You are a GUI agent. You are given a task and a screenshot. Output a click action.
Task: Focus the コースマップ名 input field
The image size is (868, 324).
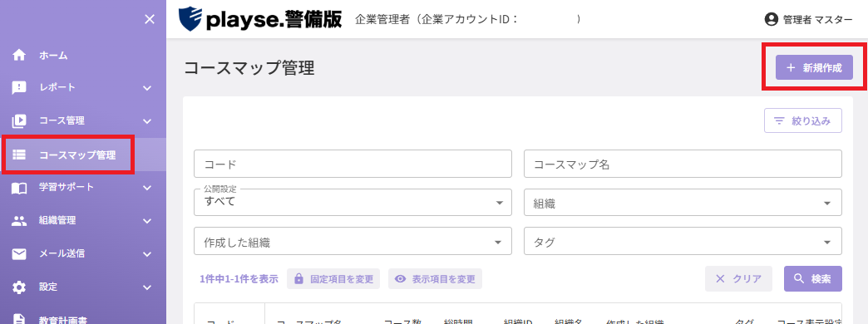coord(683,164)
